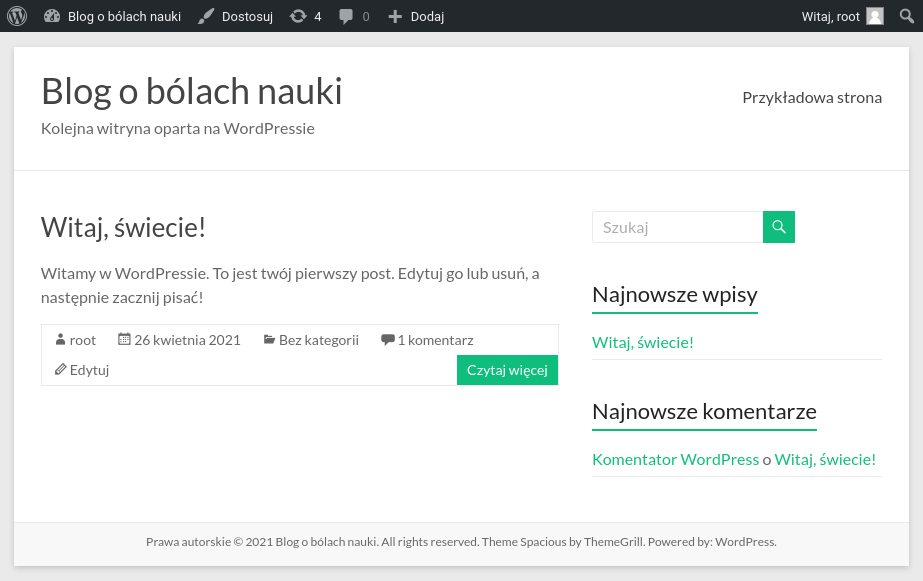Click the root user avatar in admin bar
Screen dimensions: 923x581
point(875,16)
